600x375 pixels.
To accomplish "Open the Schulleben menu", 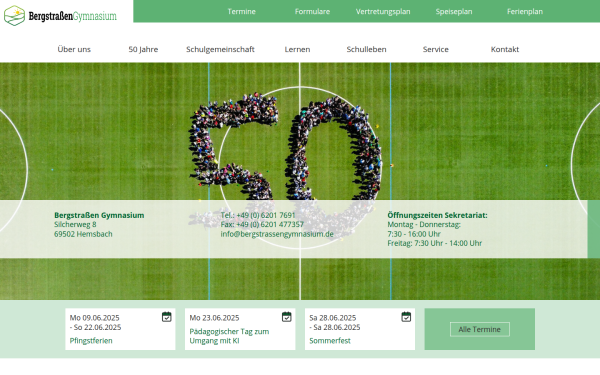I will 366,49.
